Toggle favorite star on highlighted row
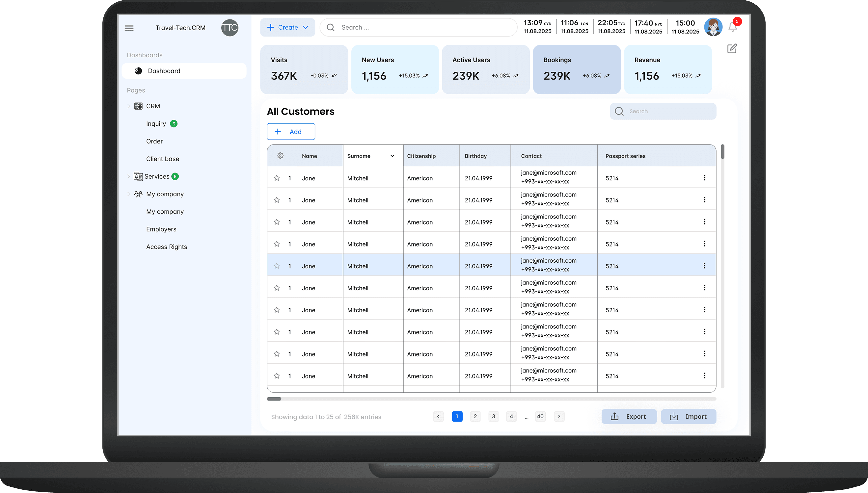 [x=277, y=266]
